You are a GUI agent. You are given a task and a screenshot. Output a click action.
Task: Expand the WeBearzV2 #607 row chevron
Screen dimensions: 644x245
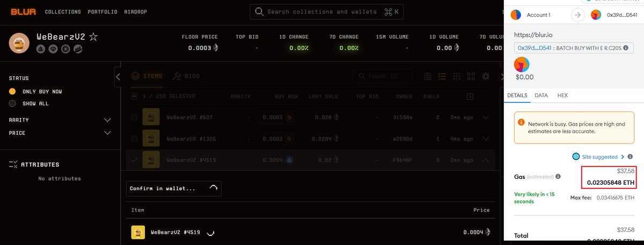point(486,117)
